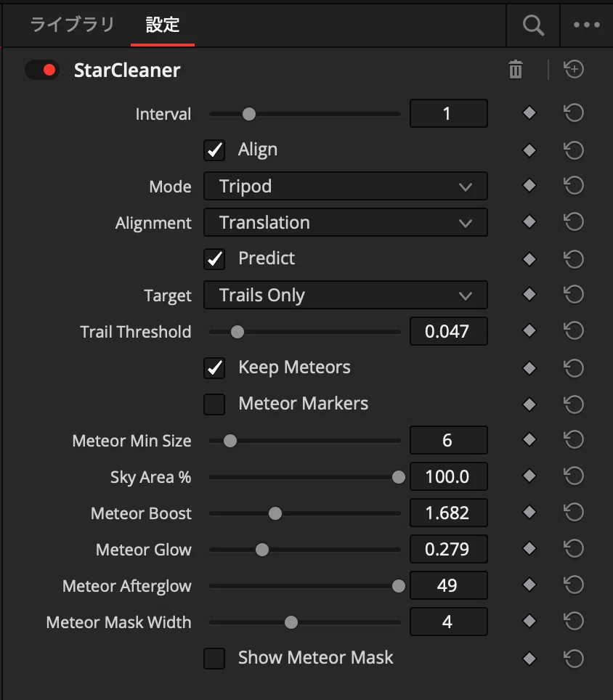
Task: Reset all StarCleaner settings icon
Action: tap(574, 69)
